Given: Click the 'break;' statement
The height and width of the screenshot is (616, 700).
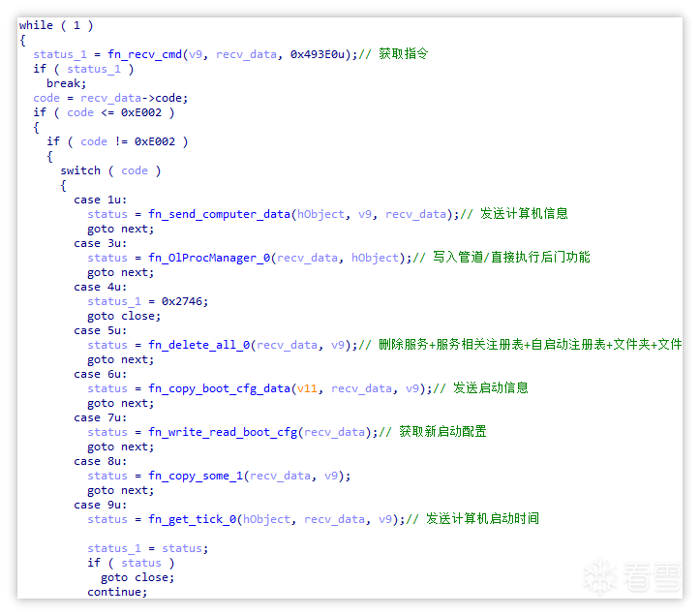Looking at the screenshot, I should click(x=66, y=83).
